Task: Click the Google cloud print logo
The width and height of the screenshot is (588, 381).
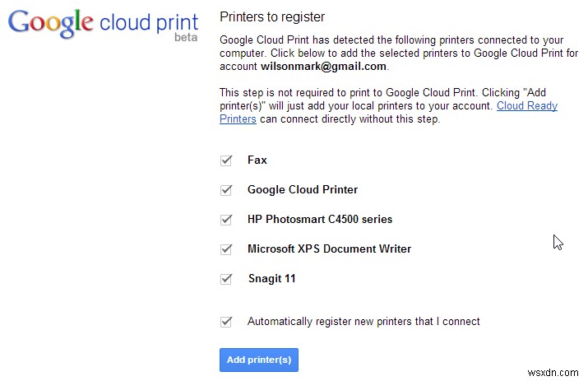Action: point(103,25)
